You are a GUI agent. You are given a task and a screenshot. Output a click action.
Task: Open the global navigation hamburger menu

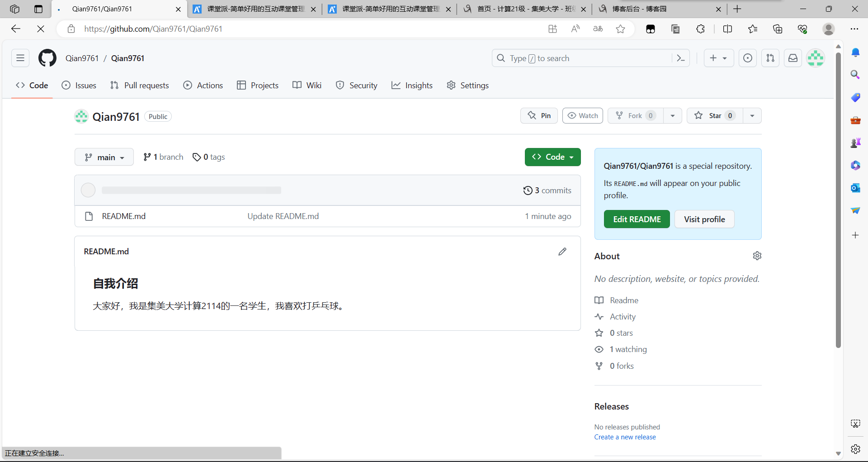coord(20,58)
